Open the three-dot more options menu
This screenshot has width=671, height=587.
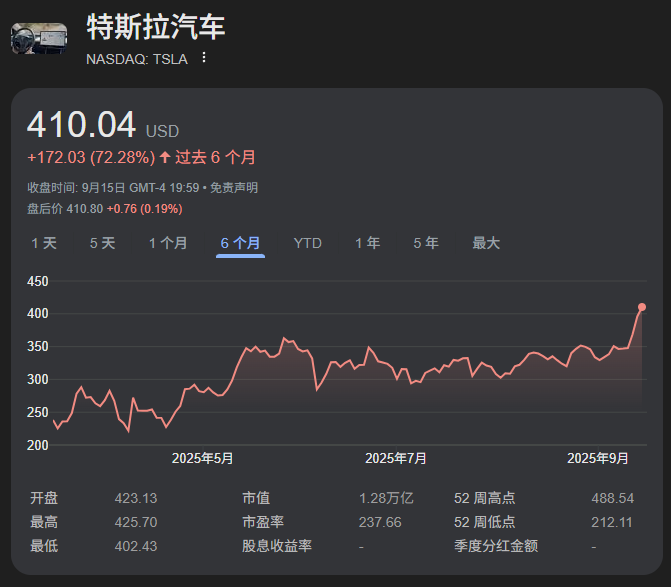click(204, 57)
